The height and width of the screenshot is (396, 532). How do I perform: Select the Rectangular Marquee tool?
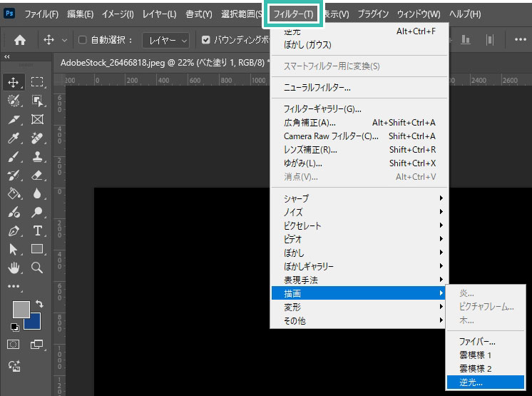coord(37,82)
